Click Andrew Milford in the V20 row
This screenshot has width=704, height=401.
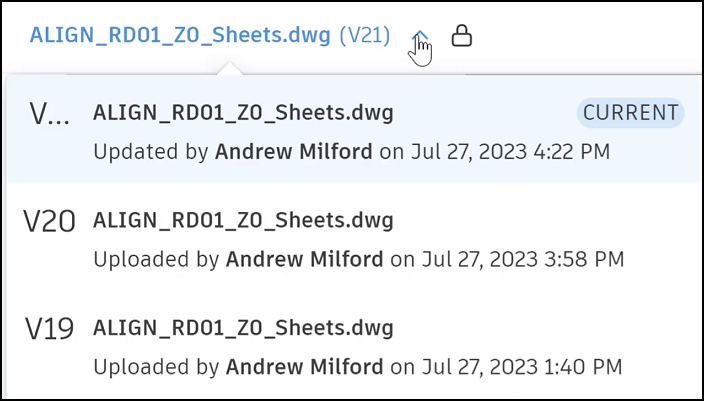[304, 260]
